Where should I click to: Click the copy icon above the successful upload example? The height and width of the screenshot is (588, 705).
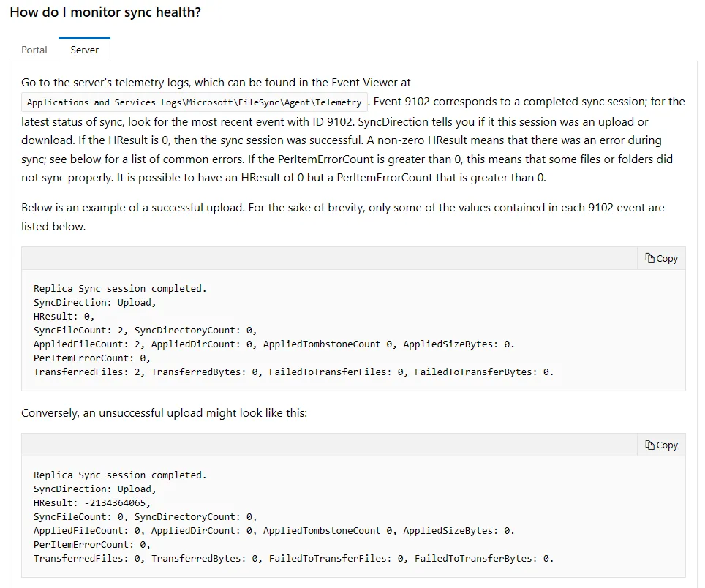661,258
